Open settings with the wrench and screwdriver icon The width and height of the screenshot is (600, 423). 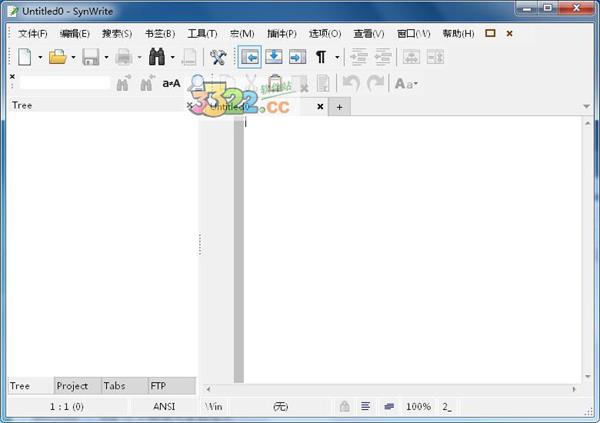pos(218,57)
